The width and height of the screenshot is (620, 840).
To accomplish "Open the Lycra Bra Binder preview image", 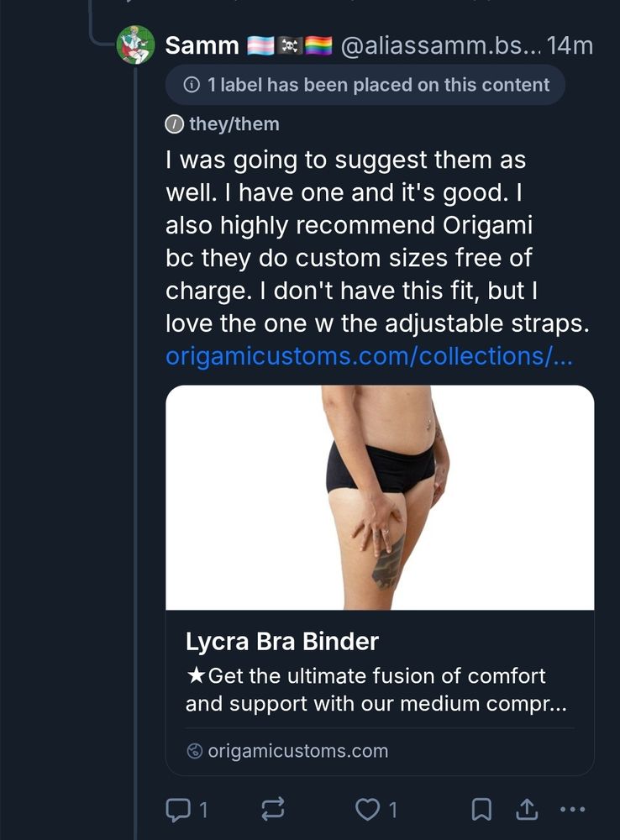I will [378, 499].
